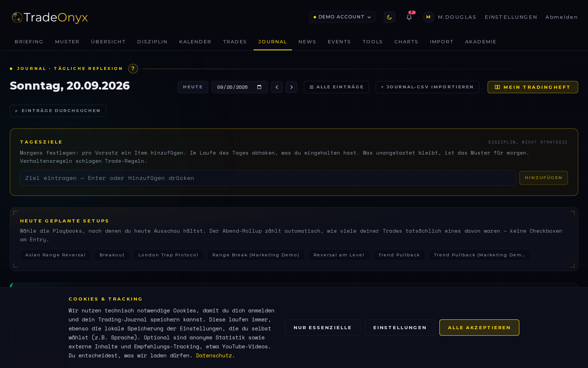Go to previous day arrow
The image size is (588, 368).
pos(277,87)
